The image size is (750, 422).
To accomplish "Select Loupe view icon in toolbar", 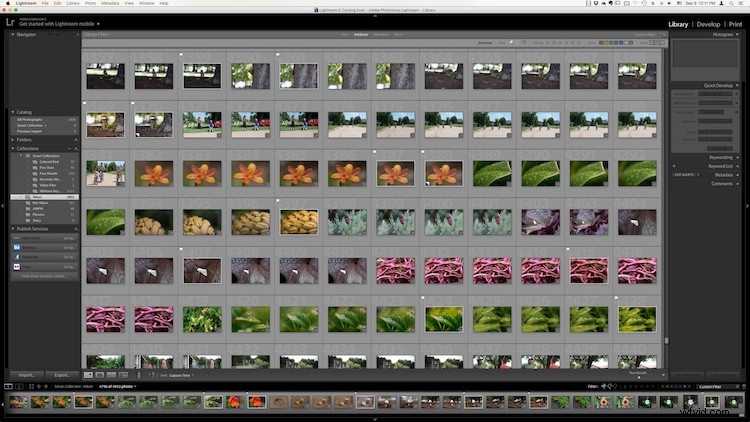I will coord(100,375).
